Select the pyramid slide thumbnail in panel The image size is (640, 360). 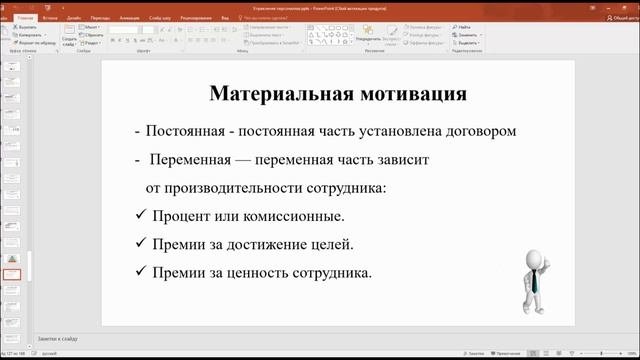(x=12, y=259)
